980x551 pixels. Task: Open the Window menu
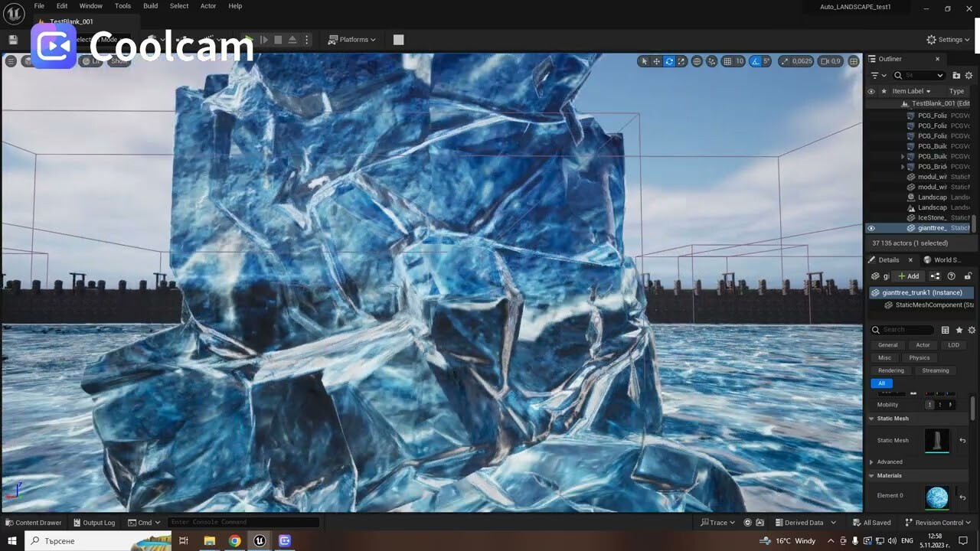click(90, 5)
